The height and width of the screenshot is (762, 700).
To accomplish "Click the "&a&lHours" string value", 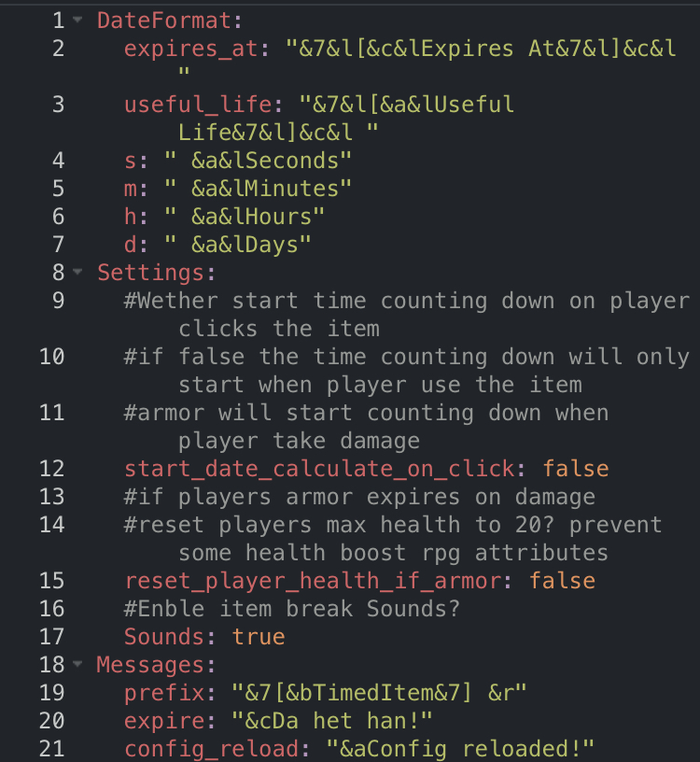I will [245, 217].
